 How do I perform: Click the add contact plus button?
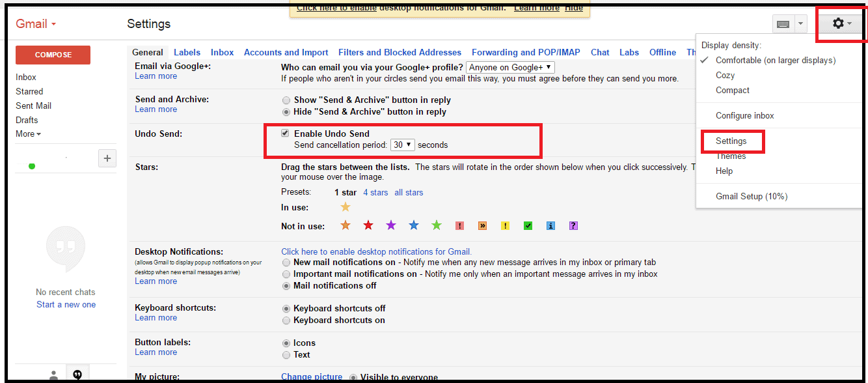pyautogui.click(x=107, y=158)
